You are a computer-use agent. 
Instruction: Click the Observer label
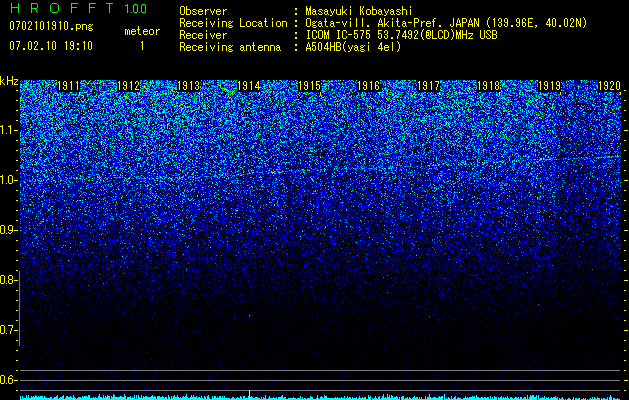click(203, 11)
